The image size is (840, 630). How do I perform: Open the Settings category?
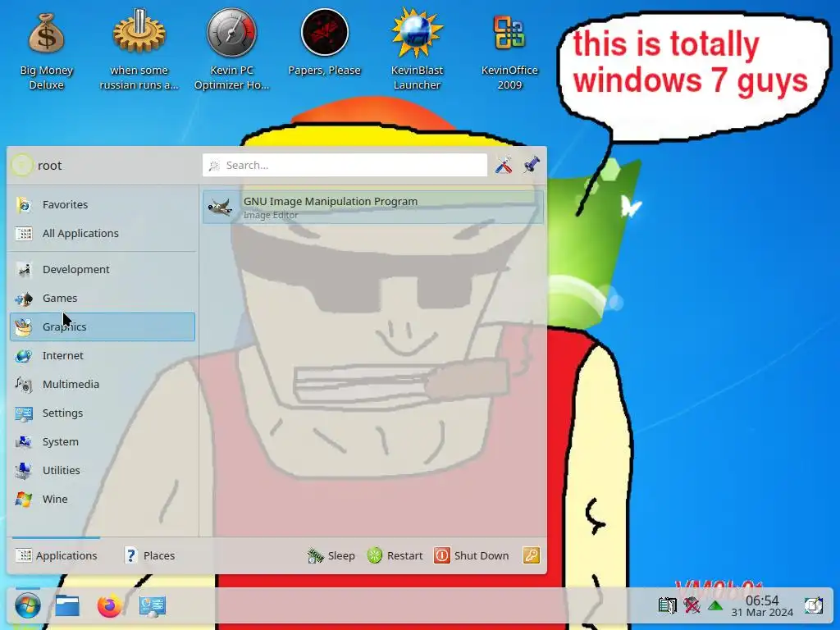(103, 413)
